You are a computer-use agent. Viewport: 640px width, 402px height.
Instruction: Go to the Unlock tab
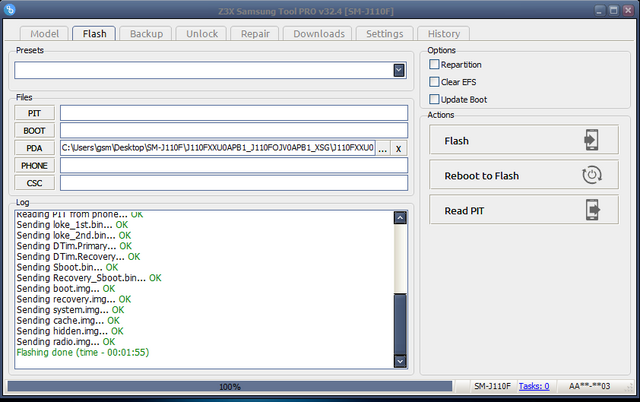(202, 33)
